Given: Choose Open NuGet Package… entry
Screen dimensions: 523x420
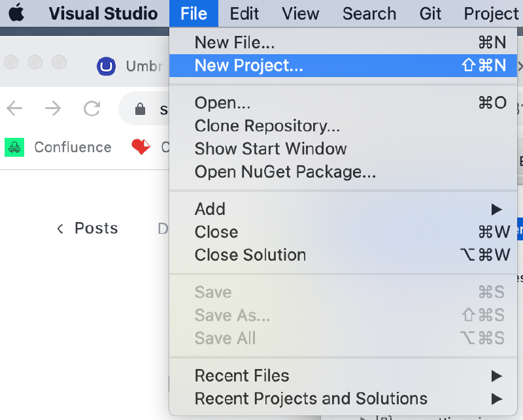Looking at the screenshot, I should [x=343, y=172].
